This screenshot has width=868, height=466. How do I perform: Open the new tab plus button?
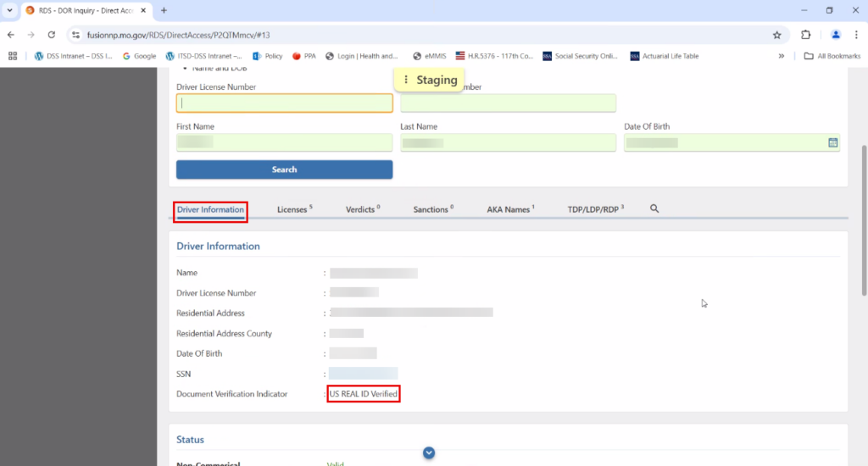pyautogui.click(x=164, y=10)
